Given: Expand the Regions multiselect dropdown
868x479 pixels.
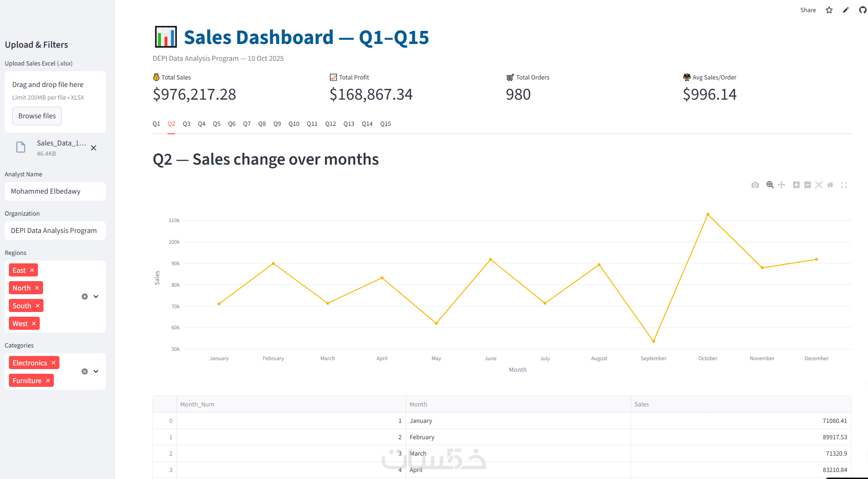Looking at the screenshot, I should click(x=96, y=297).
